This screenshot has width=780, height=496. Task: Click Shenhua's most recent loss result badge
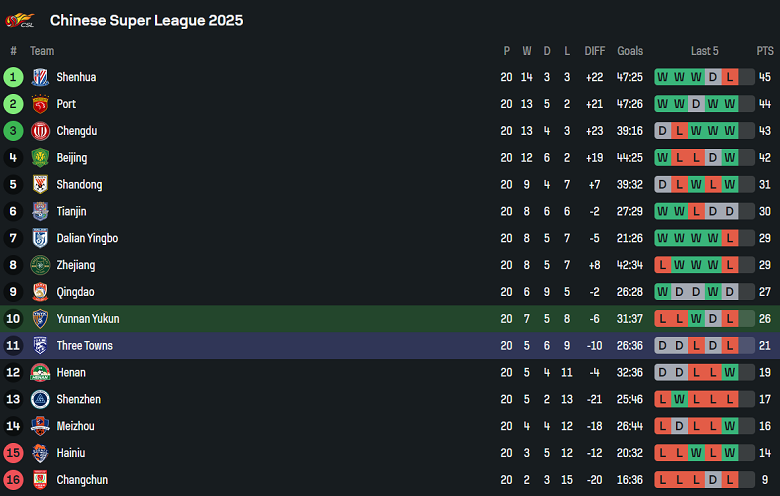[730, 77]
